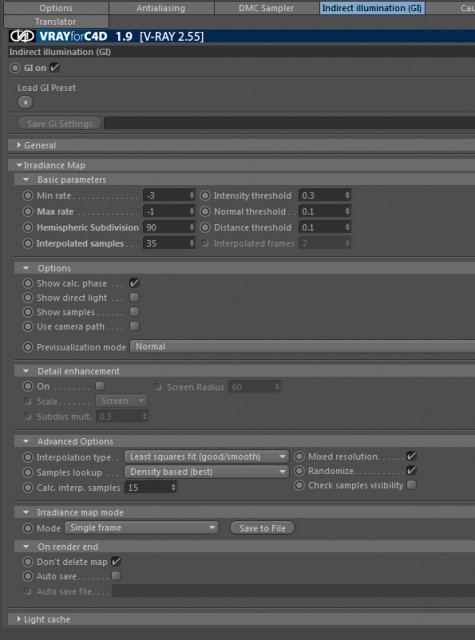Disable the GI on checkbox
The image size is (475, 640).
(54, 67)
